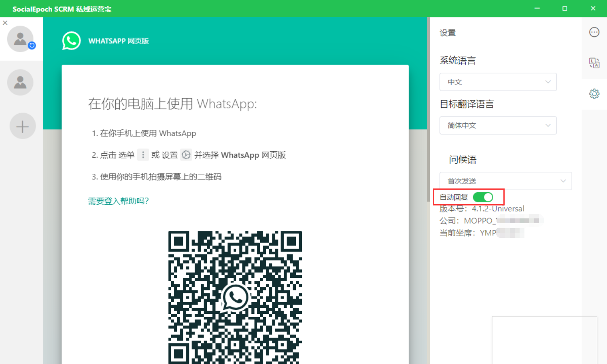The height and width of the screenshot is (364, 607).
Task: Click the 版本号 4.1.2-Universal version text
Action: [x=482, y=209]
